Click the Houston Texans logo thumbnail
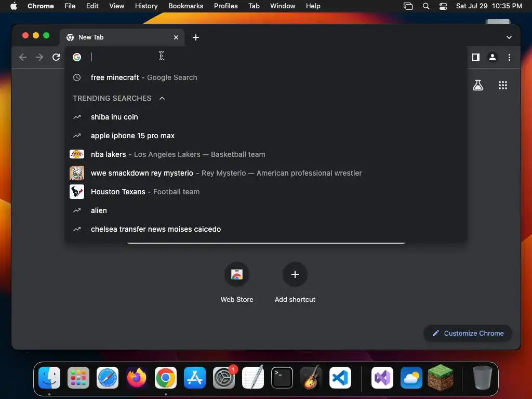Image resolution: width=532 pixels, height=399 pixels. click(x=77, y=192)
